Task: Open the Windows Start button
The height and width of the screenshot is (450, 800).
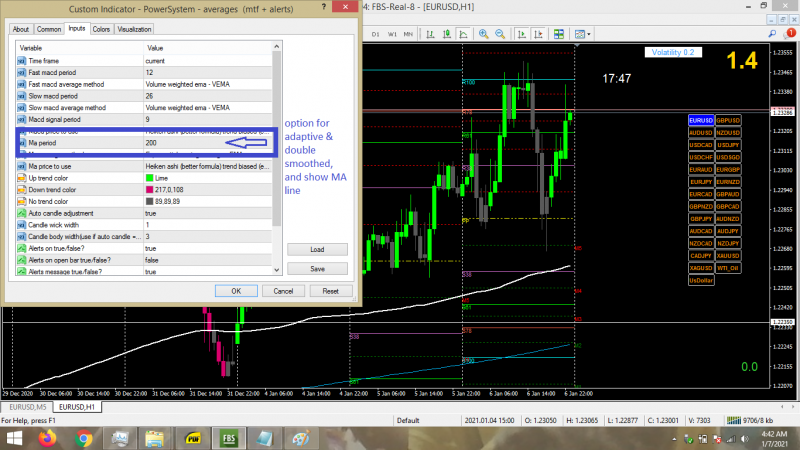Action: coord(14,438)
